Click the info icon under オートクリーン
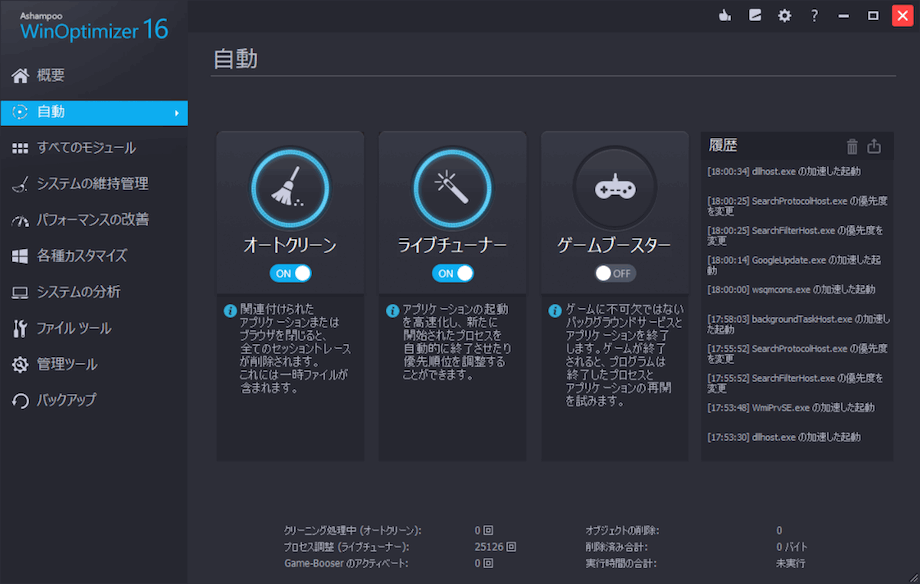Image resolution: width=920 pixels, height=584 pixels. tap(230, 310)
